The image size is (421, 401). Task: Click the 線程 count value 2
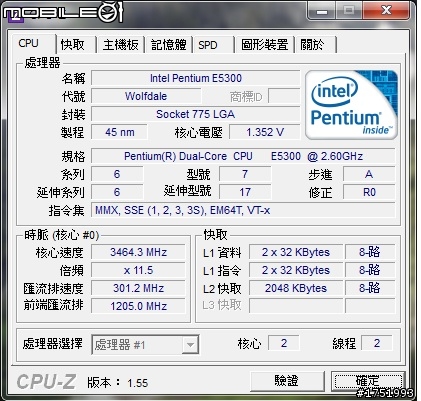coord(377,343)
